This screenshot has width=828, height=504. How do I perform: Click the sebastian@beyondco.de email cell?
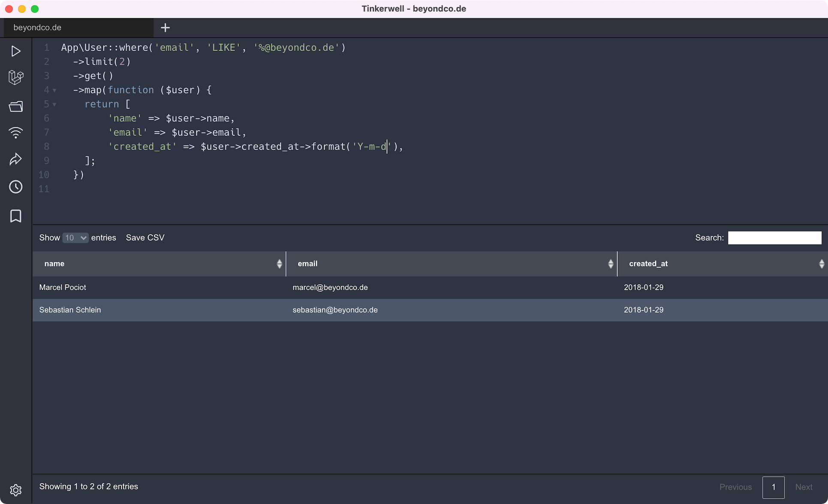coord(452,310)
